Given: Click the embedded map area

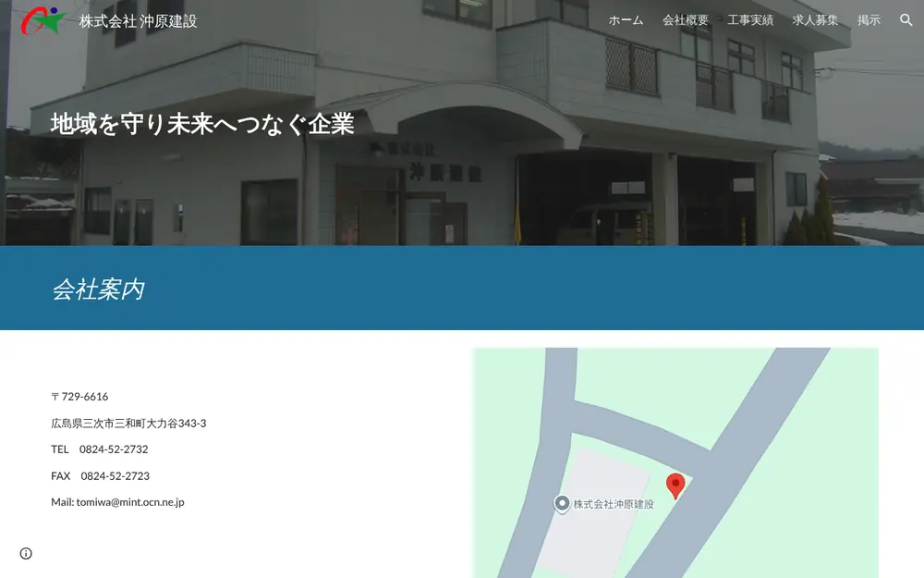Looking at the screenshot, I should pos(676,463).
